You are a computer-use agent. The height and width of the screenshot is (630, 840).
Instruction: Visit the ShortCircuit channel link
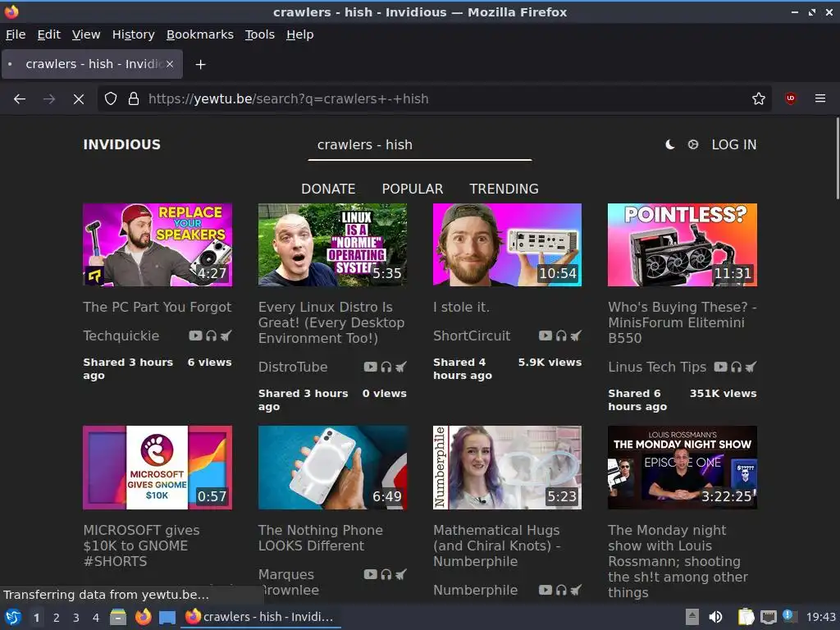point(472,336)
